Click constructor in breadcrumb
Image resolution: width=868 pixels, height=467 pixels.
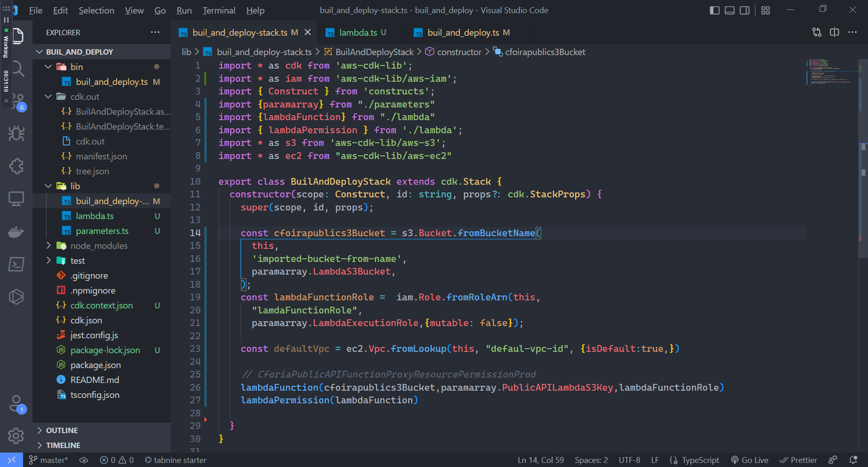coord(453,52)
